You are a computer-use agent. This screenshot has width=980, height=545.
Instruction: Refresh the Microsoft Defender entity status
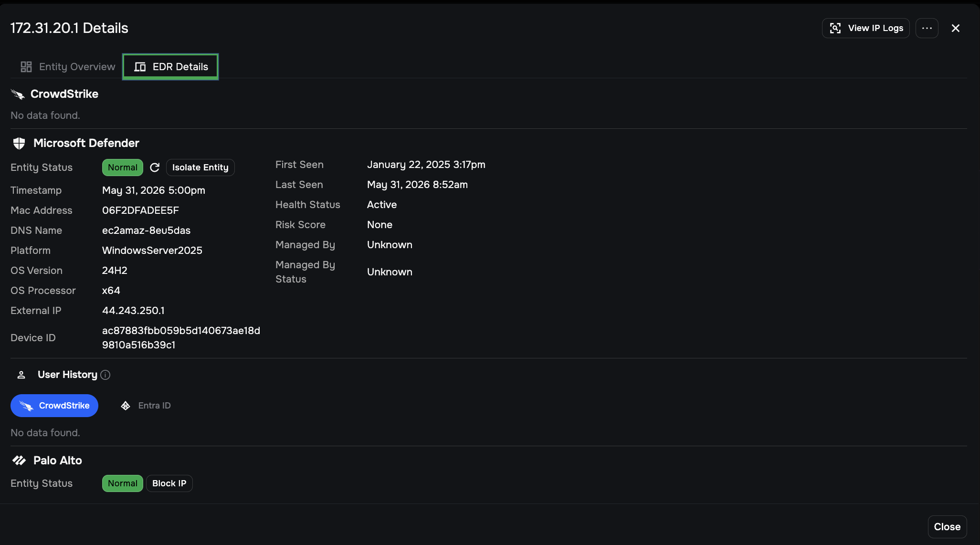(x=155, y=168)
